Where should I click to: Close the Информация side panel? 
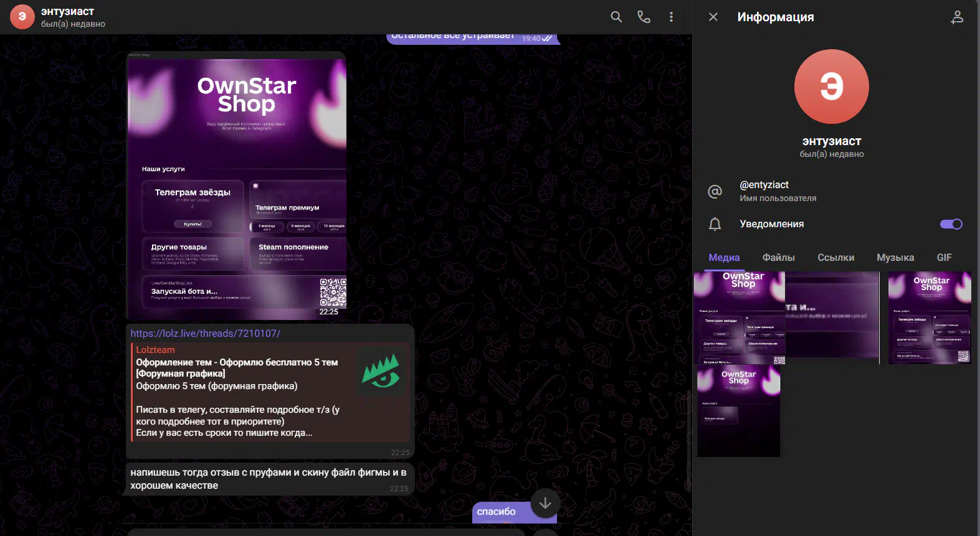[x=713, y=17]
